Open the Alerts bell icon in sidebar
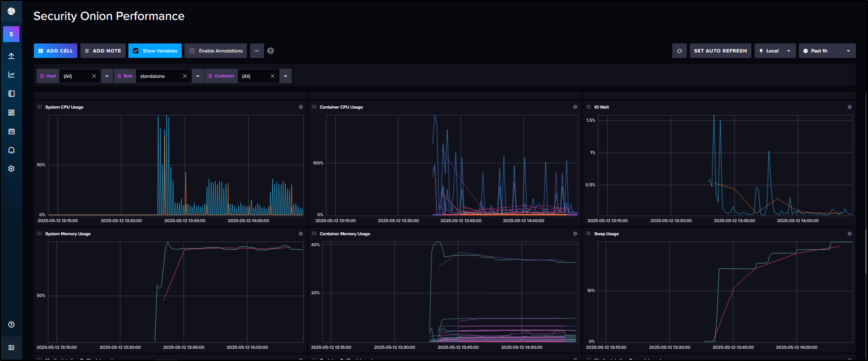 [11, 150]
